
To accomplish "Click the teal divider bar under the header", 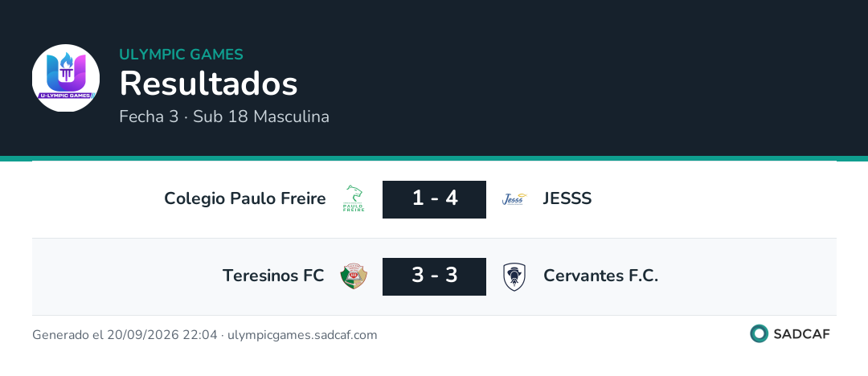I will click(x=434, y=158).
